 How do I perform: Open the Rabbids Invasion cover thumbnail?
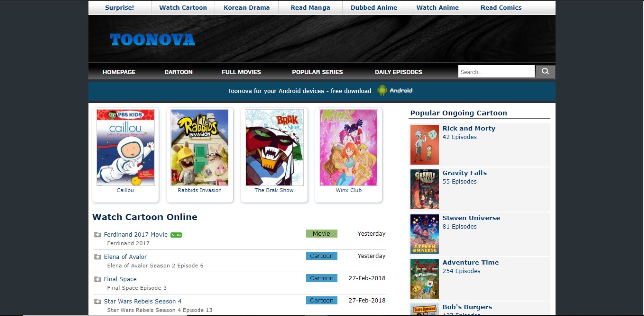[200, 148]
